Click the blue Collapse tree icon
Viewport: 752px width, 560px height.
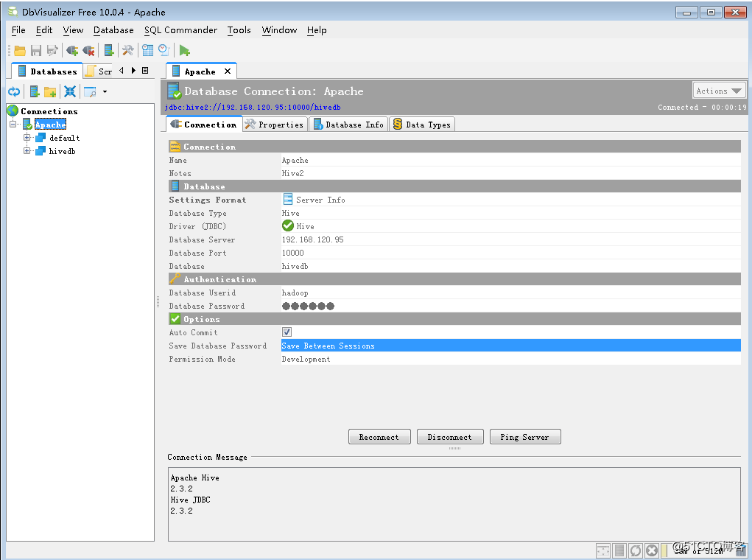(x=70, y=91)
